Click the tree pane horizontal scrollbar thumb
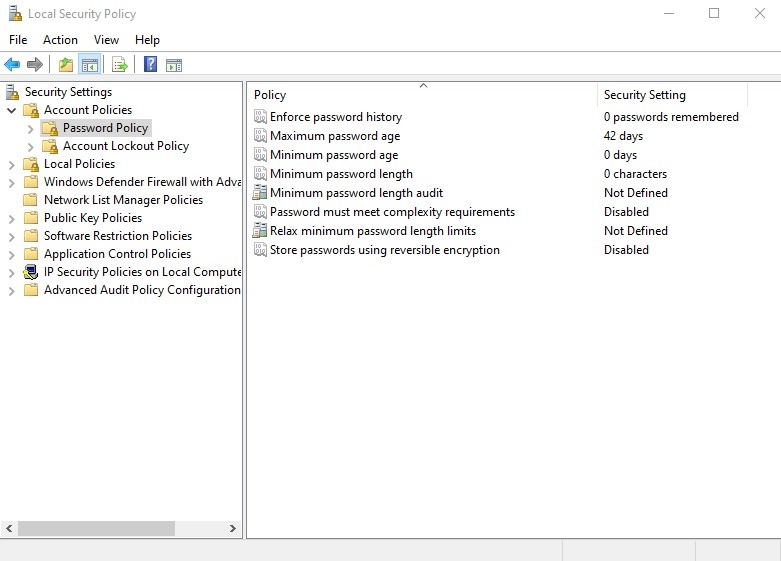The height and width of the screenshot is (561, 781). (96, 528)
